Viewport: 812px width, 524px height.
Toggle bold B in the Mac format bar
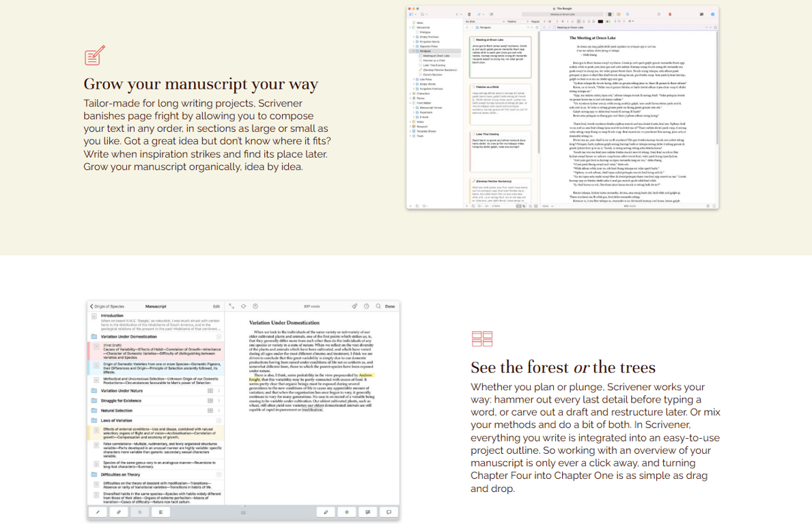(x=563, y=21)
